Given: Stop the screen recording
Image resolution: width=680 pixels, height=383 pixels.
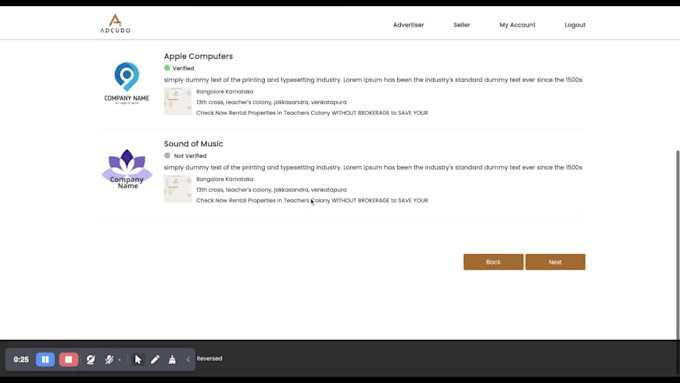Looking at the screenshot, I should coord(69,359).
